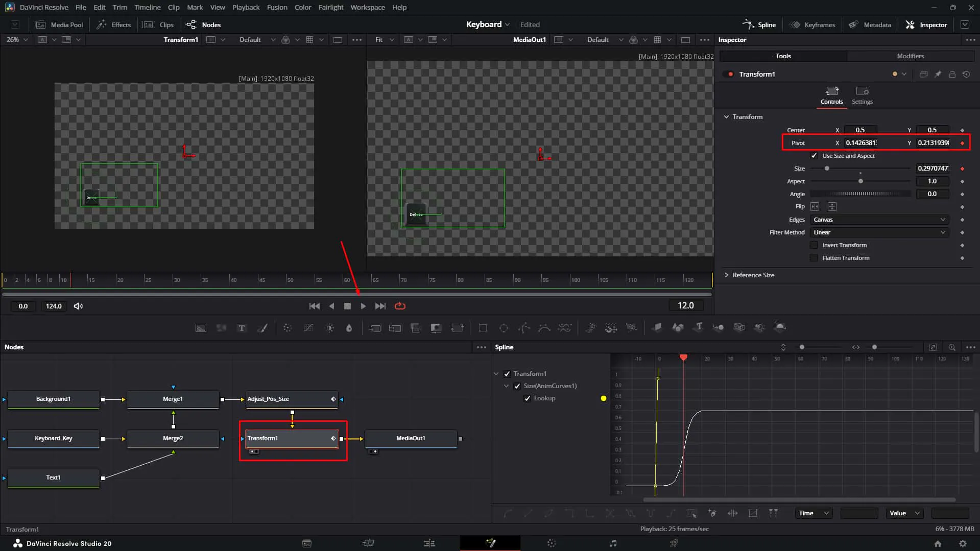Open the Edges Canvas dropdown
Image resolution: width=980 pixels, height=551 pixels.
879,220
